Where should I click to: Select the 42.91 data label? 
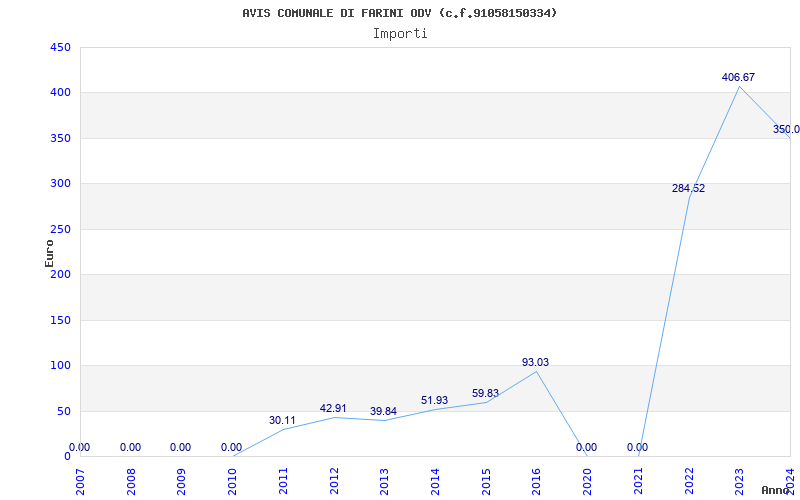[333, 409]
